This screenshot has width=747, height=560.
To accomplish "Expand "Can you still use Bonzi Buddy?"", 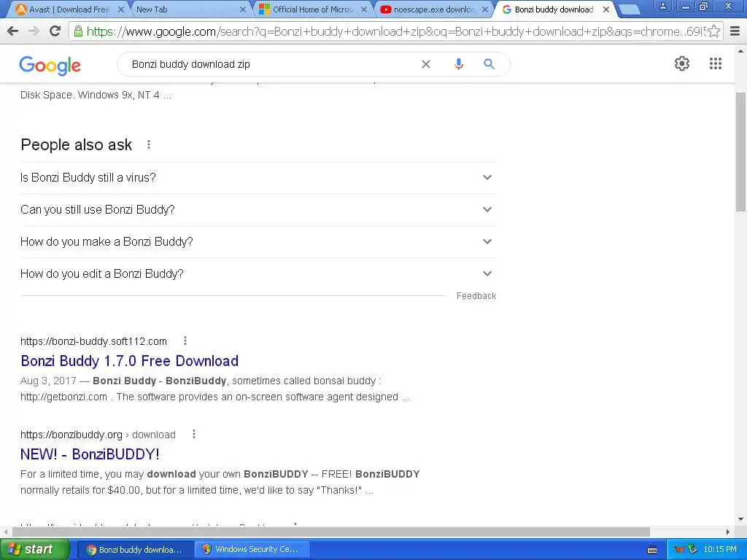I will click(x=258, y=209).
